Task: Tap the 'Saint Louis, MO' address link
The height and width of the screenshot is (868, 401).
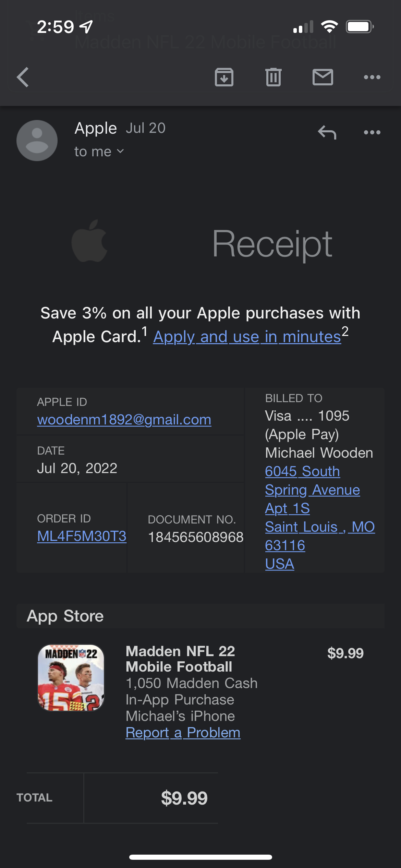Action: 319,527
